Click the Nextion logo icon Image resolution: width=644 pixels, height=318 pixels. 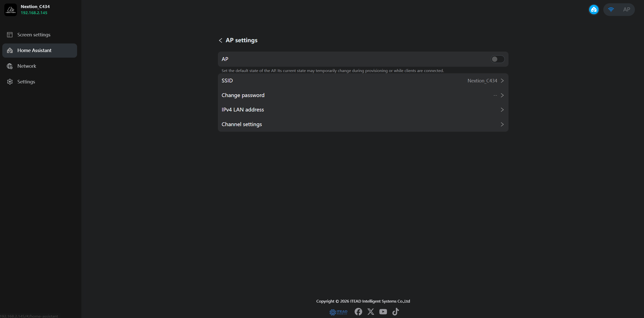(x=11, y=10)
